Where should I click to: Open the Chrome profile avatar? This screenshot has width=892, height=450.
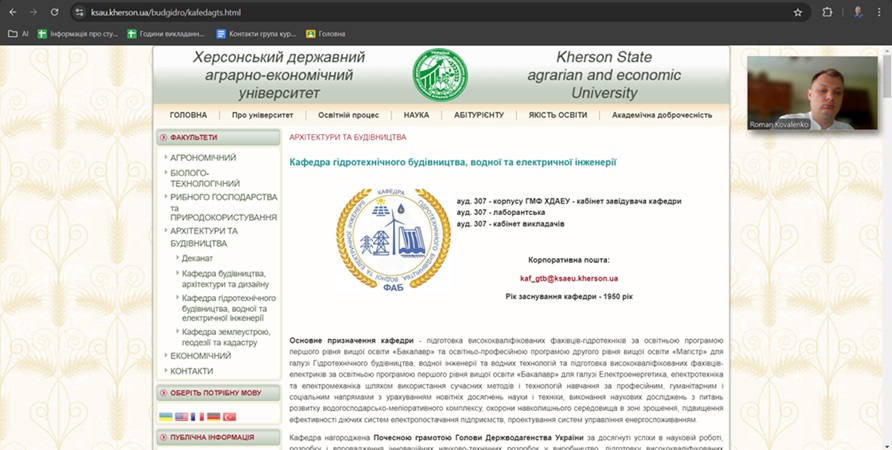[858, 12]
